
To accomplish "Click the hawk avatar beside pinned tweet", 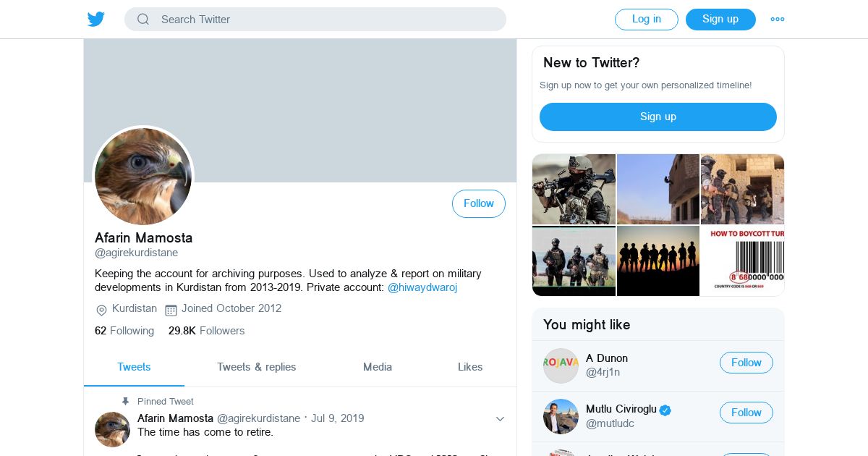I will click(x=112, y=429).
